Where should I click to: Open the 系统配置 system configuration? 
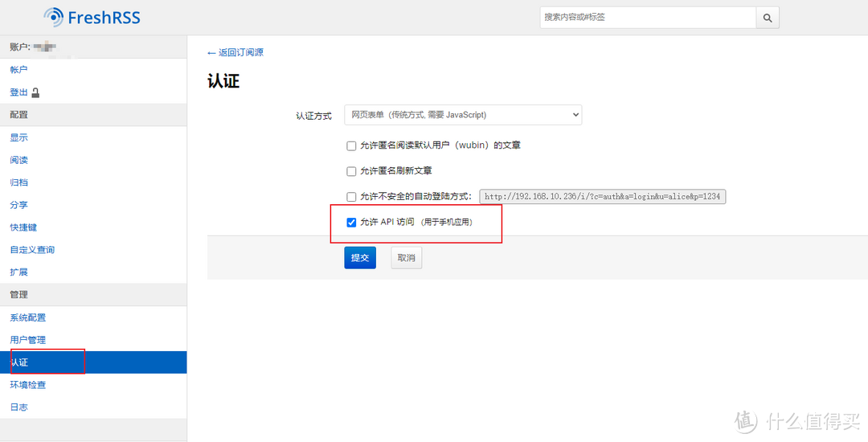point(27,317)
